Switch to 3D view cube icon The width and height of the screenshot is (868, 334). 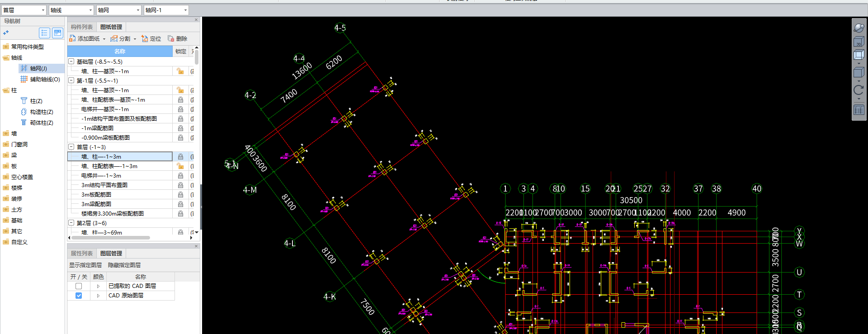[859, 42]
